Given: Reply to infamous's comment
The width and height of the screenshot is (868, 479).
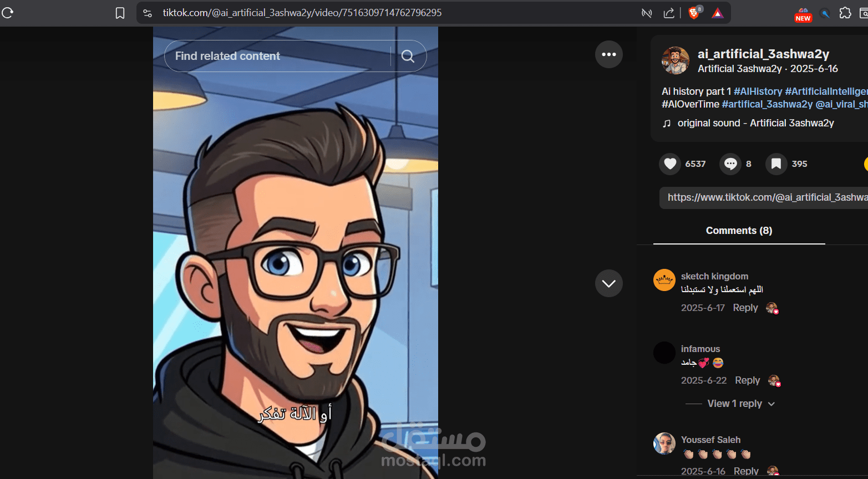Looking at the screenshot, I should click(747, 380).
